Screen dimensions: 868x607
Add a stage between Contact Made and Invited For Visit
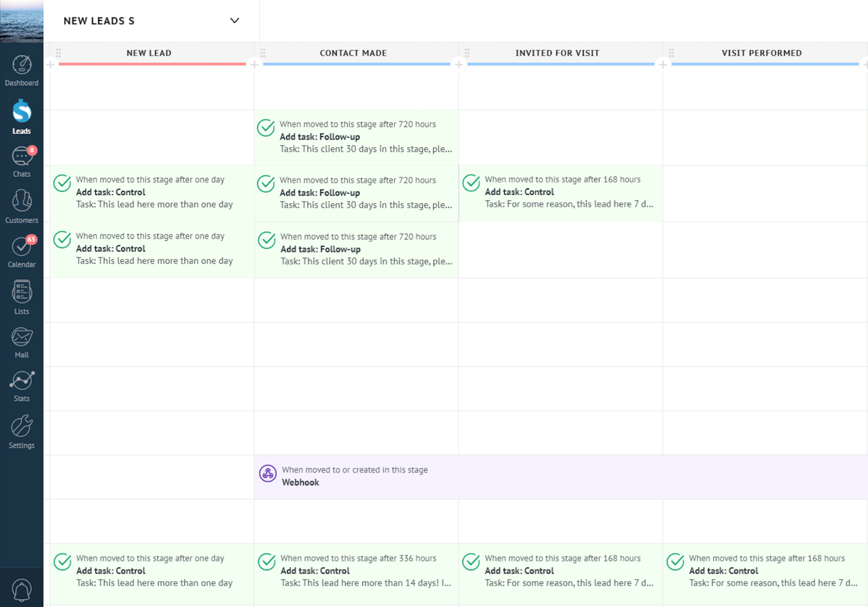(x=458, y=65)
